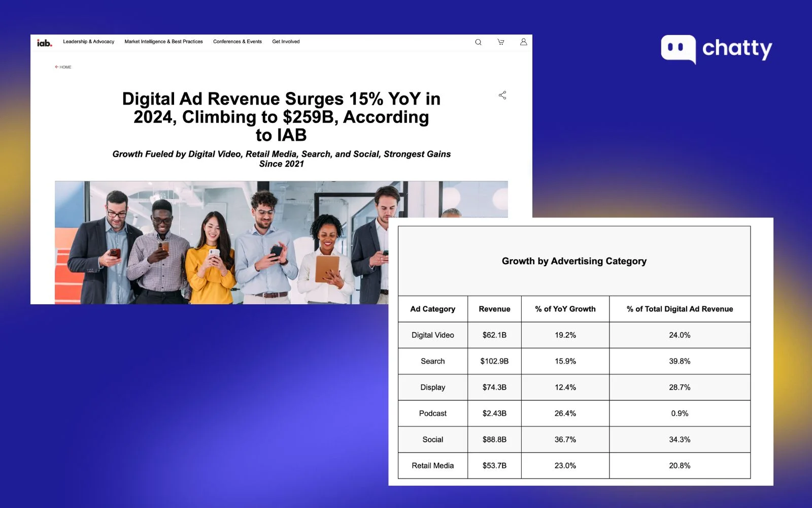The image size is (812, 508).
Task: Open Market Intelligence & Best Practices menu
Action: pos(163,42)
